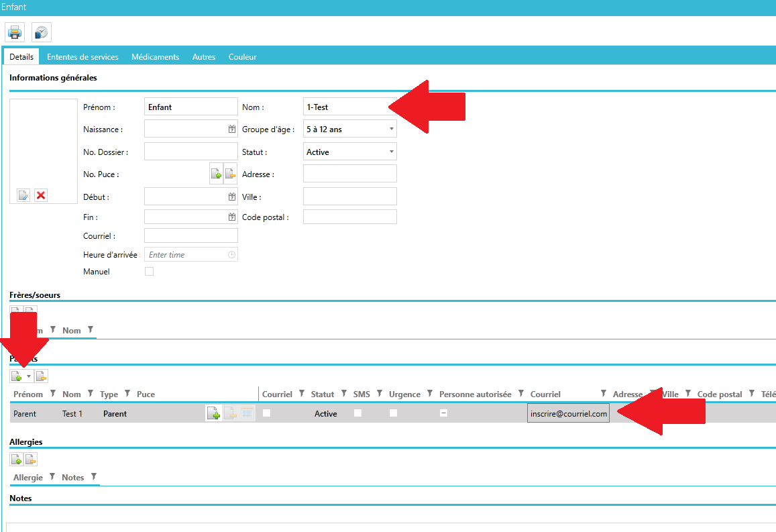This screenshot has width=776, height=532.
Task: Add a new parent icon
Action: pyautogui.click(x=16, y=376)
